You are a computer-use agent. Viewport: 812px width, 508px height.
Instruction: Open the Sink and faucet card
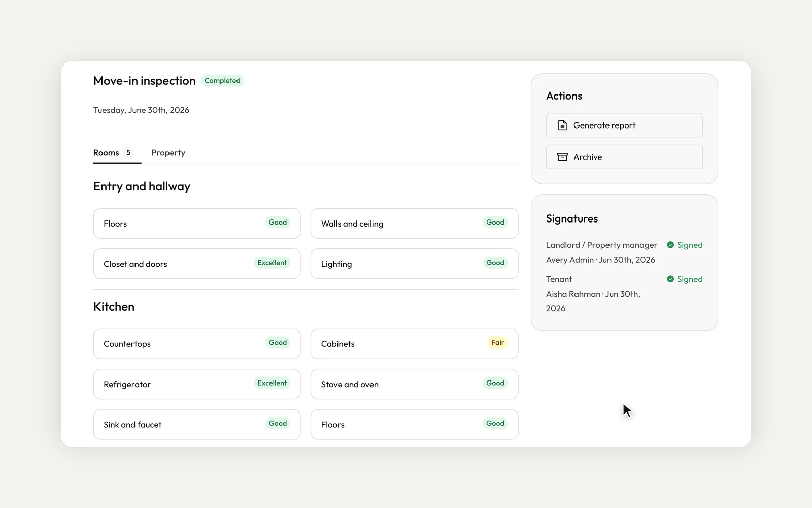[197, 424]
